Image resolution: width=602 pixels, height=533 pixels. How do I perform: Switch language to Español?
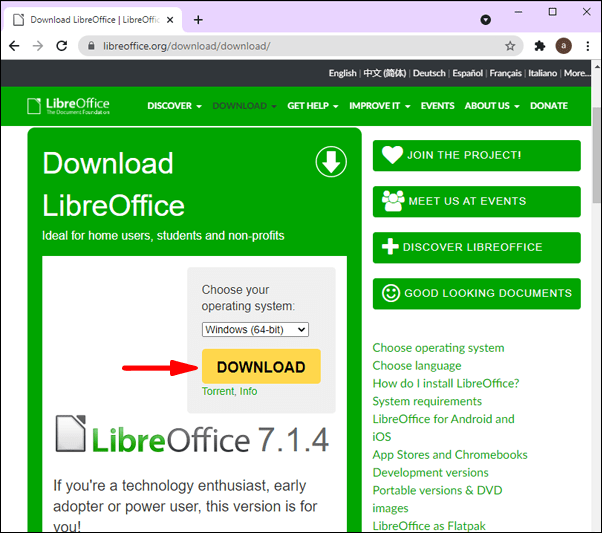pyautogui.click(x=467, y=73)
